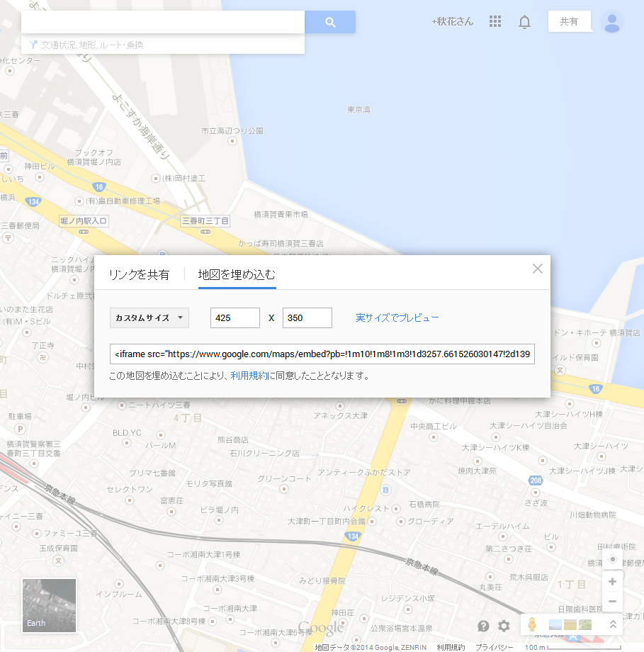Click (有)畠自動車修理工場 marker
The image size is (644, 652).
(79, 201)
